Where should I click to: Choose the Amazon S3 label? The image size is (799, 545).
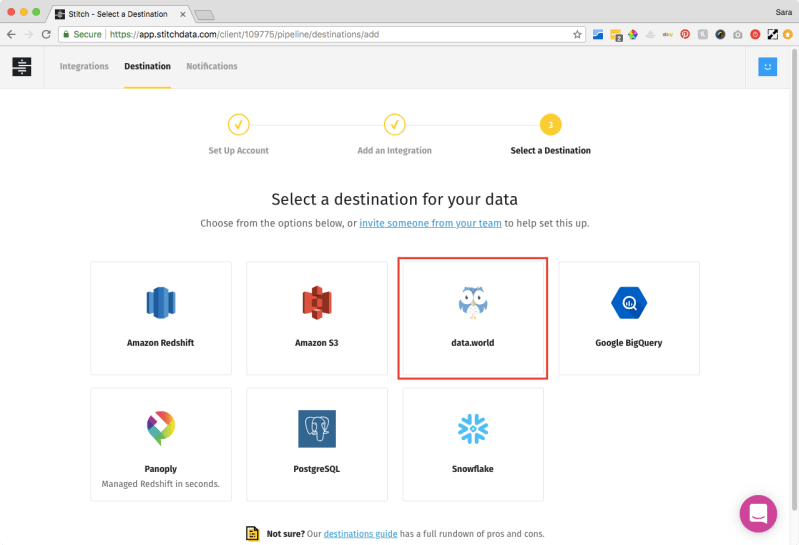pos(316,343)
